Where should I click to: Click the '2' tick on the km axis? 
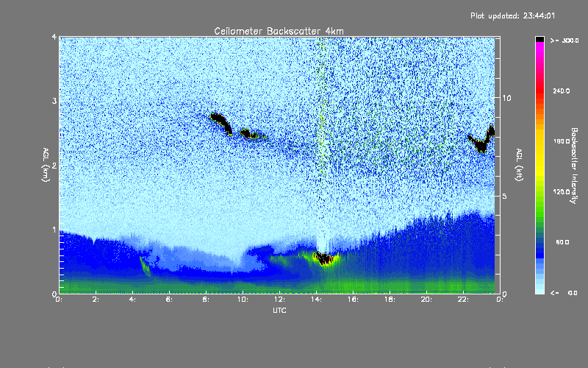coord(54,165)
